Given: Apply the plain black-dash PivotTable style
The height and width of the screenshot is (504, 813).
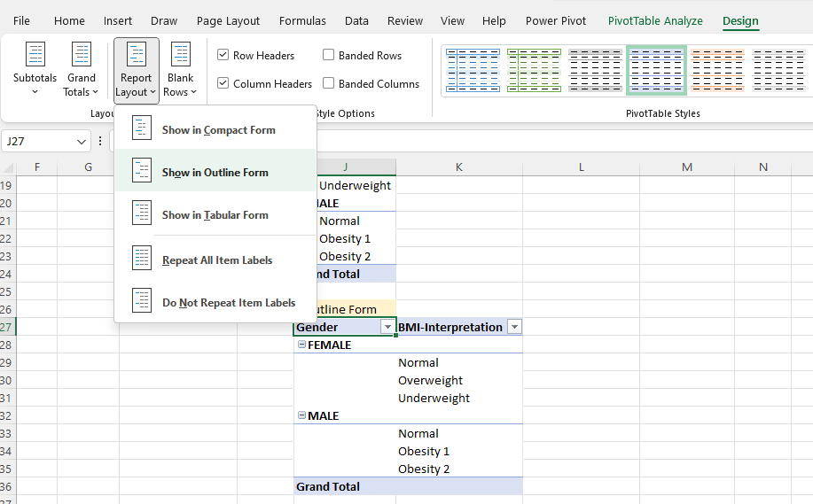Looking at the screenshot, I should (778, 71).
